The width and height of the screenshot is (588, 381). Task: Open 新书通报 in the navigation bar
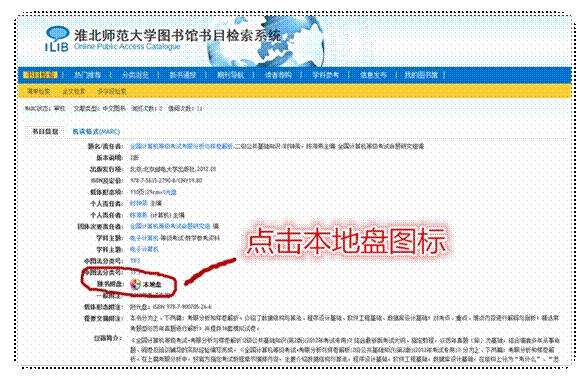click(183, 75)
